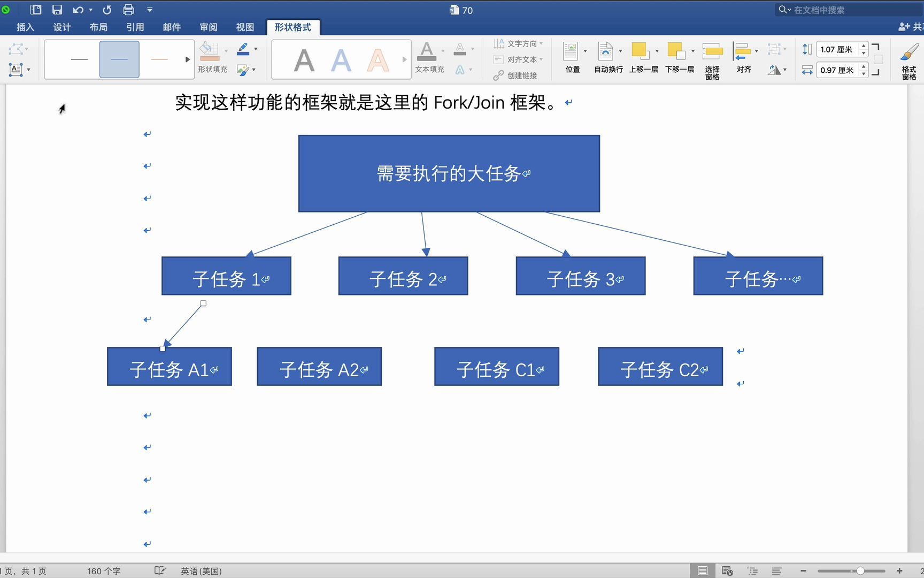Image resolution: width=924 pixels, height=578 pixels.
Task: Select the blue line shape style
Action: pyautogui.click(x=119, y=59)
